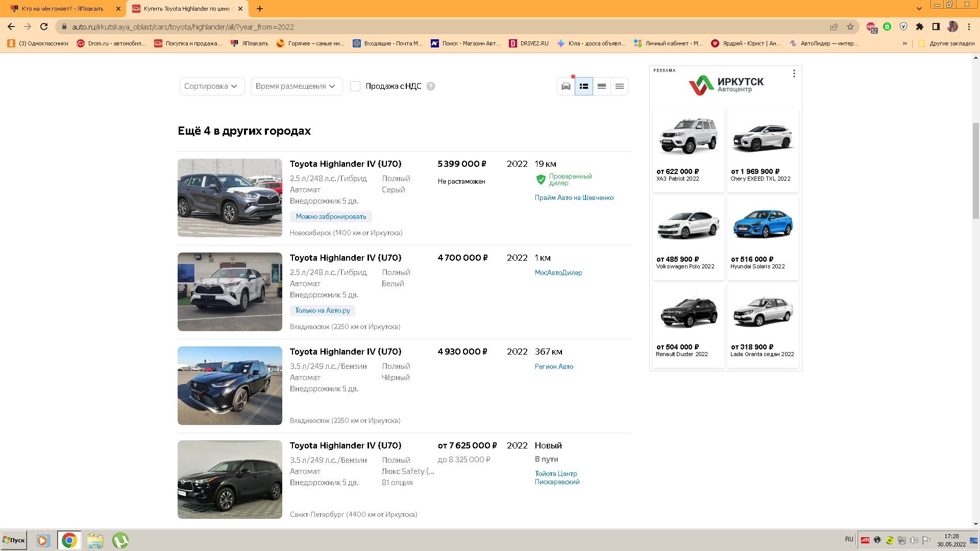Screen dimensions: 980x551
Task: Open dealer 'Тойота Центр Пискаревский'
Action: (x=557, y=478)
